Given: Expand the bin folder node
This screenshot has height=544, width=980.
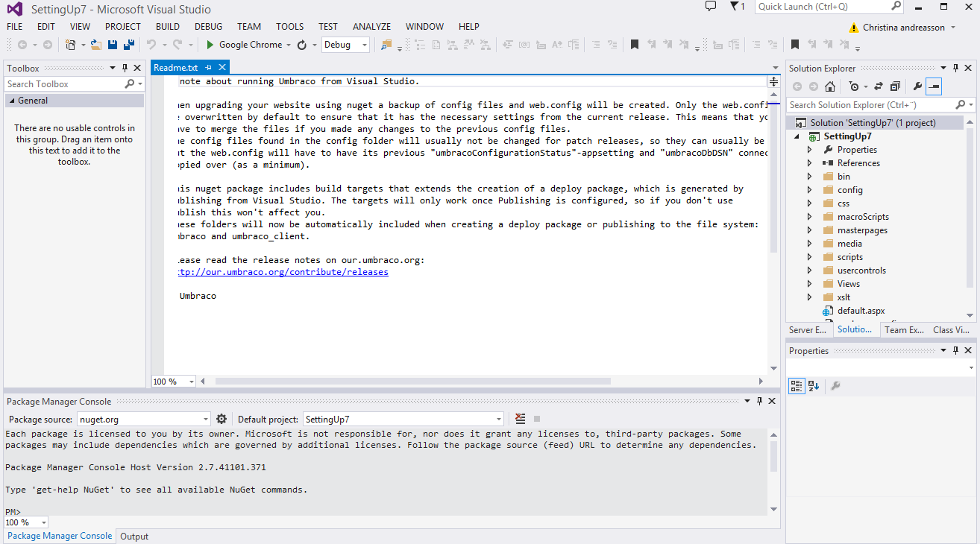Looking at the screenshot, I should pyautogui.click(x=810, y=177).
